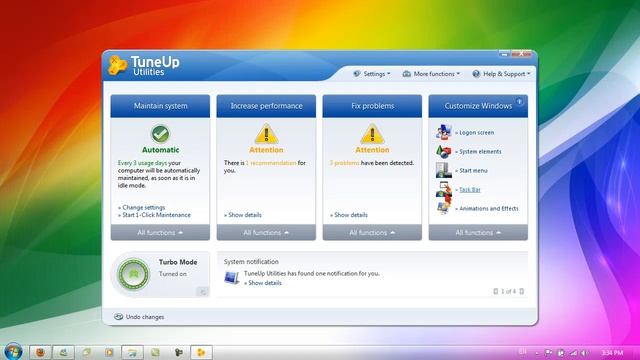Click the Logon screen icon
Viewport: 640px width, 360px height.
(x=443, y=132)
